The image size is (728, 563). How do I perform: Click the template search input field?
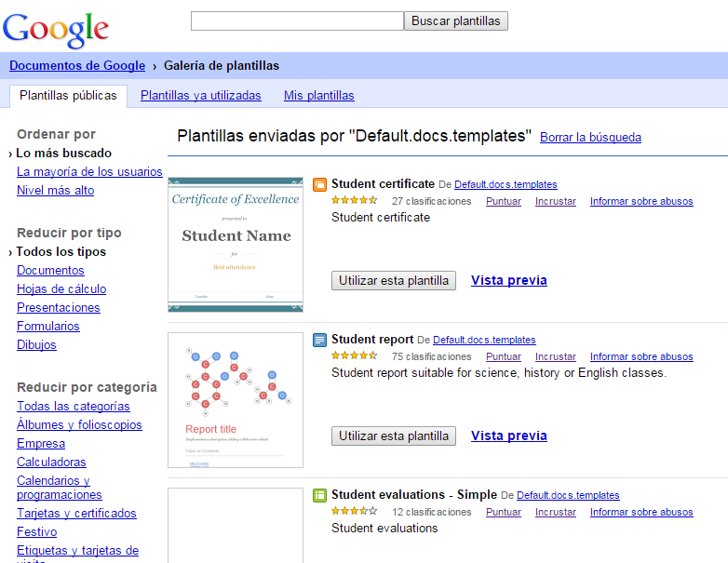[x=297, y=20]
